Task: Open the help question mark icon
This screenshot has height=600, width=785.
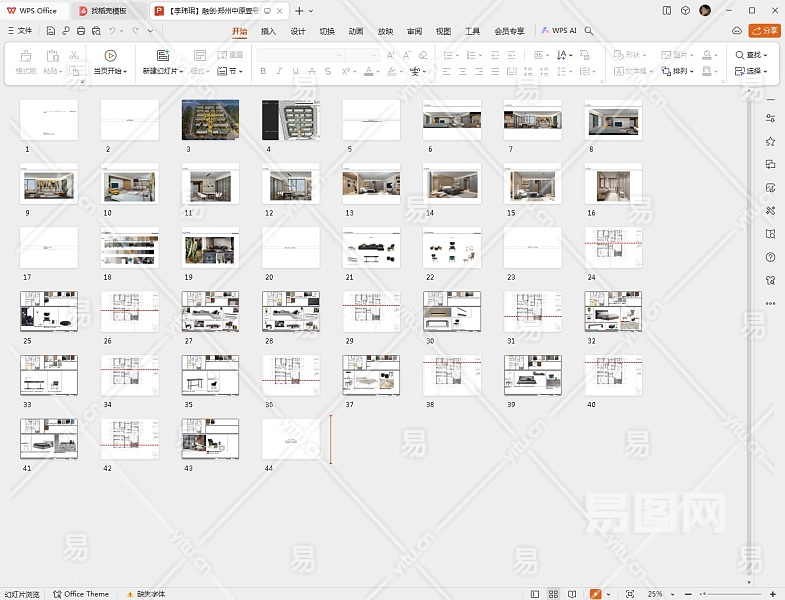Action: [770, 257]
